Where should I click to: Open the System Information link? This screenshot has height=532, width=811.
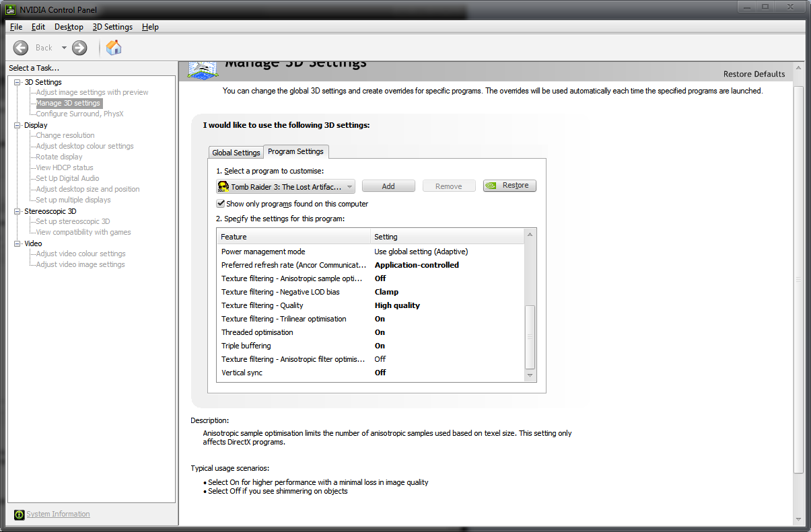point(58,515)
